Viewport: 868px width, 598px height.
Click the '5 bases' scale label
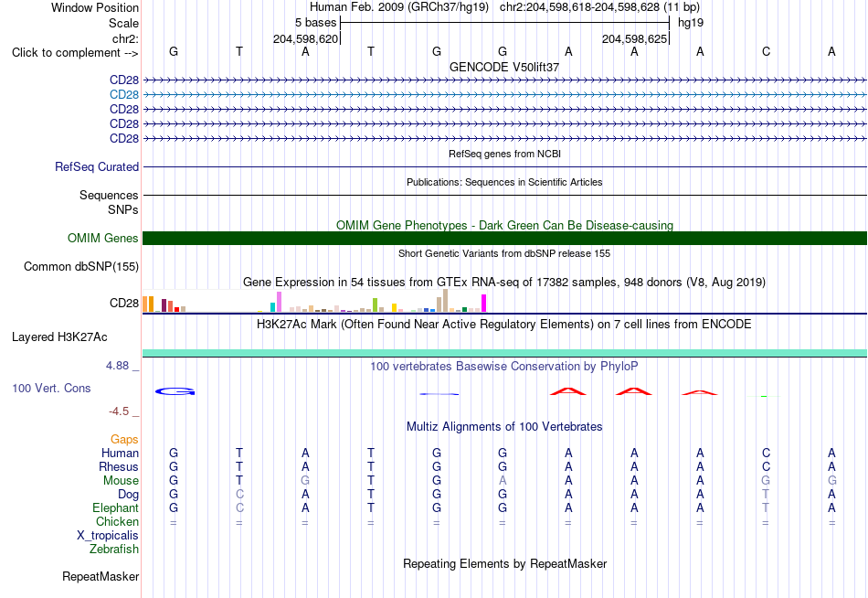tap(315, 23)
